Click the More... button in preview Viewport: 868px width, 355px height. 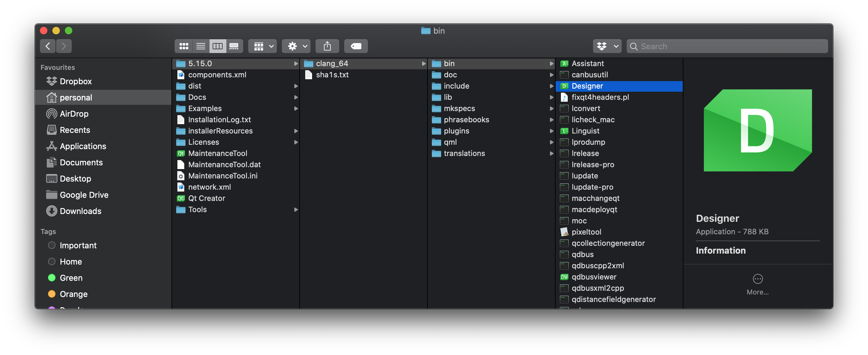pos(758,284)
